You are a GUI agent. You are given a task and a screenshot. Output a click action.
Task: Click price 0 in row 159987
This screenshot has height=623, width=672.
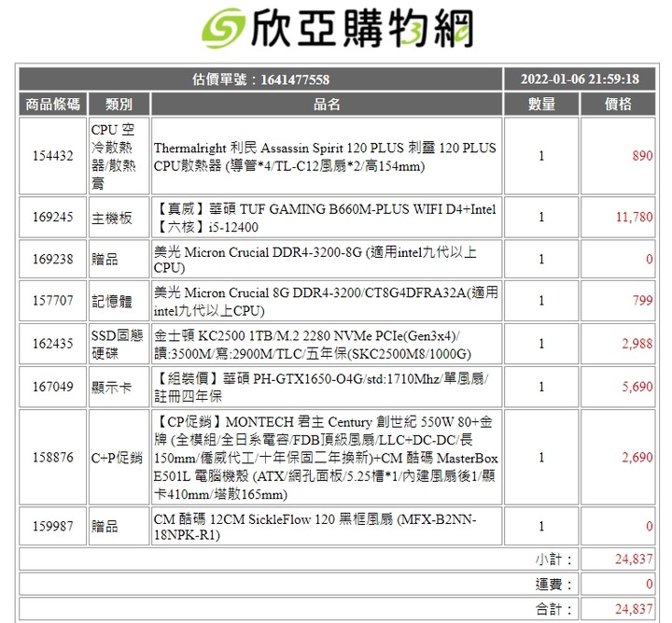tap(649, 526)
